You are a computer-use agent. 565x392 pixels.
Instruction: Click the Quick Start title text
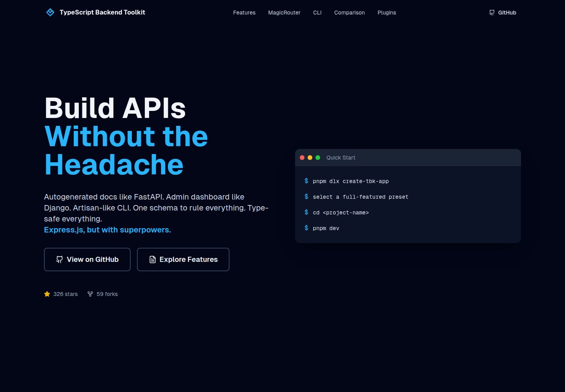point(341,158)
